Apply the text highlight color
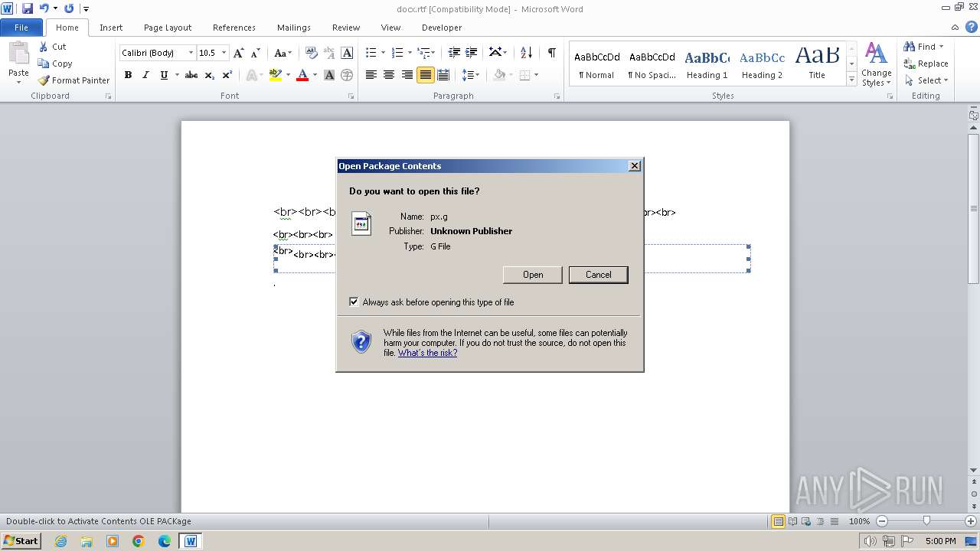 (x=276, y=75)
